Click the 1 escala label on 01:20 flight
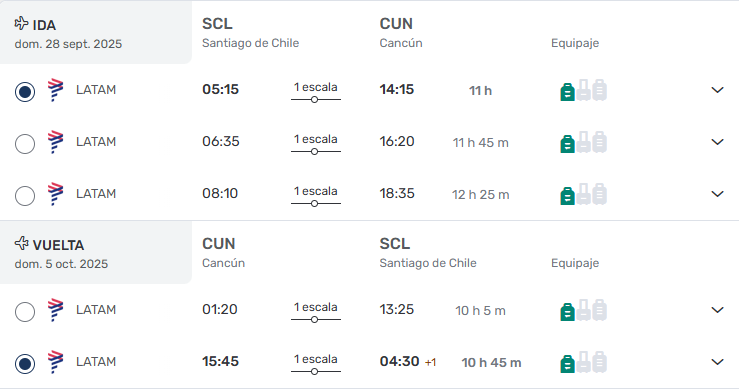Image resolution: width=739 pixels, height=390 pixels. tap(316, 307)
